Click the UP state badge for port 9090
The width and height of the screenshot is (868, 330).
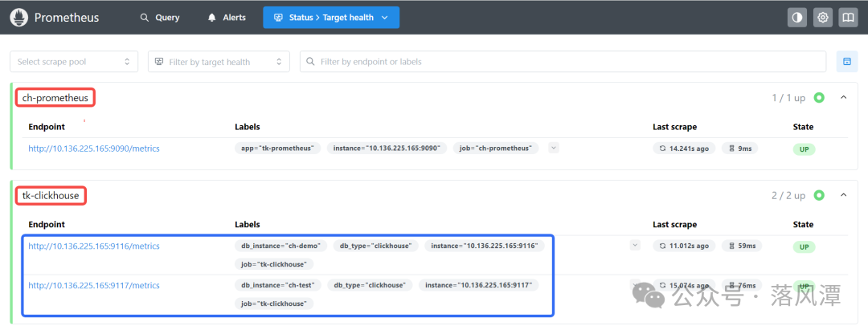pyautogui.click(x=804, y=149)
